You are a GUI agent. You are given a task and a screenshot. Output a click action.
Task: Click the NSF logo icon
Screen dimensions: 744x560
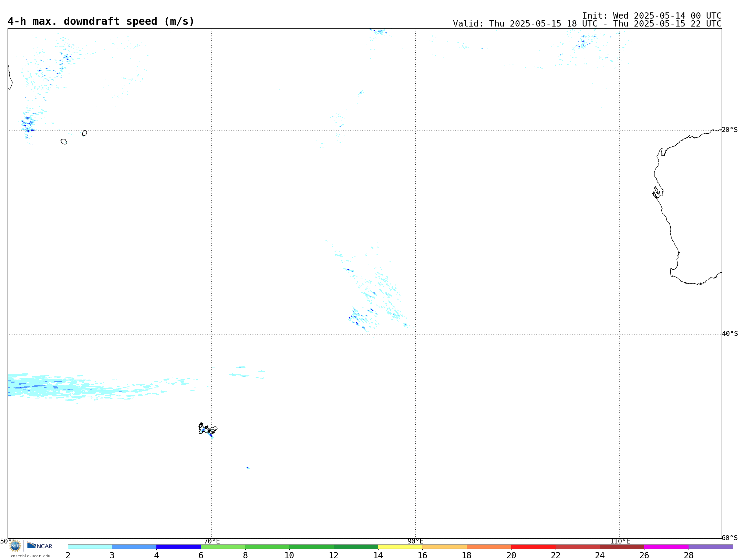pyautogui.click(x=15, y=546)
